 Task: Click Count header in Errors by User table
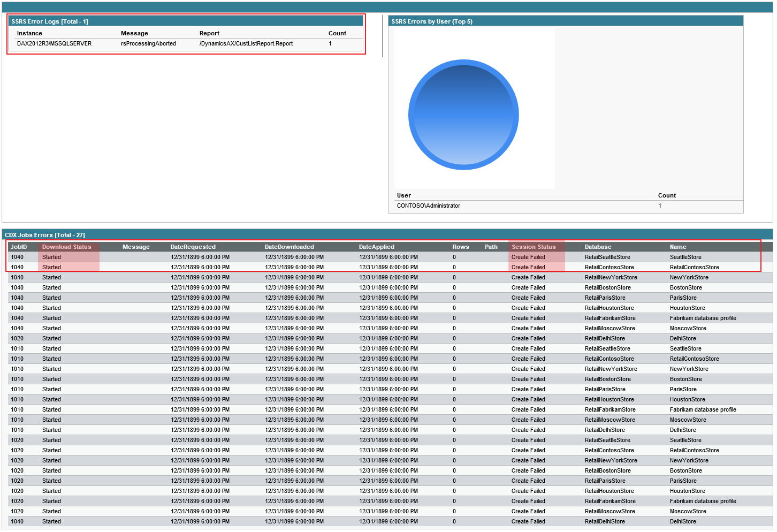click(x=667, y=195)
